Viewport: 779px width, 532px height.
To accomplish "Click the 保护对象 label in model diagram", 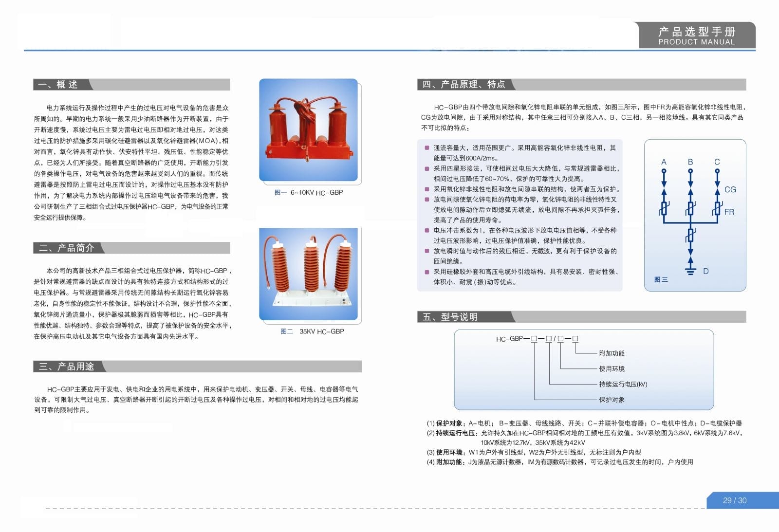I will (612, 400).
